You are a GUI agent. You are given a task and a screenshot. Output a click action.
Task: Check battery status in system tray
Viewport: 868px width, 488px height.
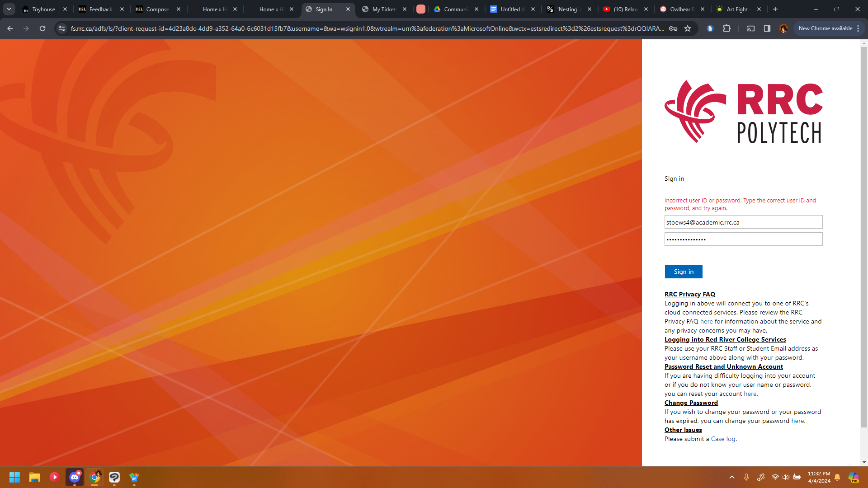[797, 477]
